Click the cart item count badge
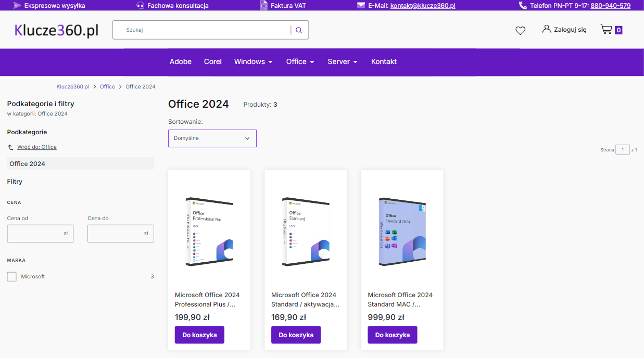 coord(618,30)
